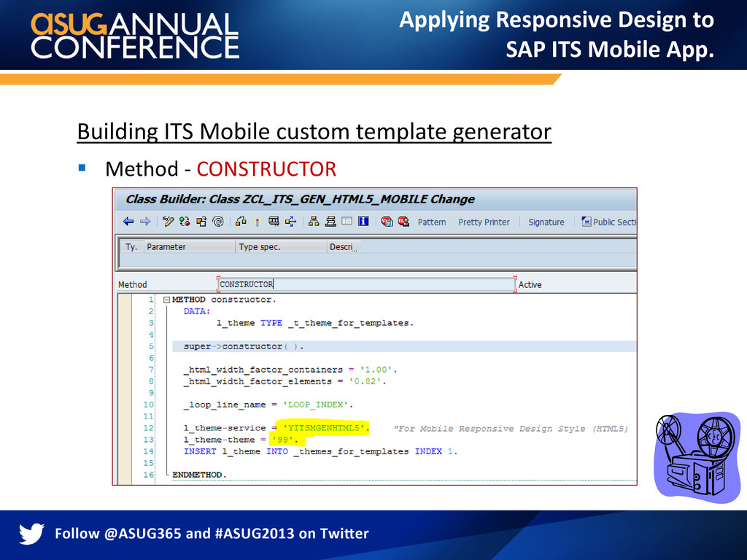This screenshot has width=747, height=560.
Task: Select the Descri.. column header
Action: click(x=343, y=246)
